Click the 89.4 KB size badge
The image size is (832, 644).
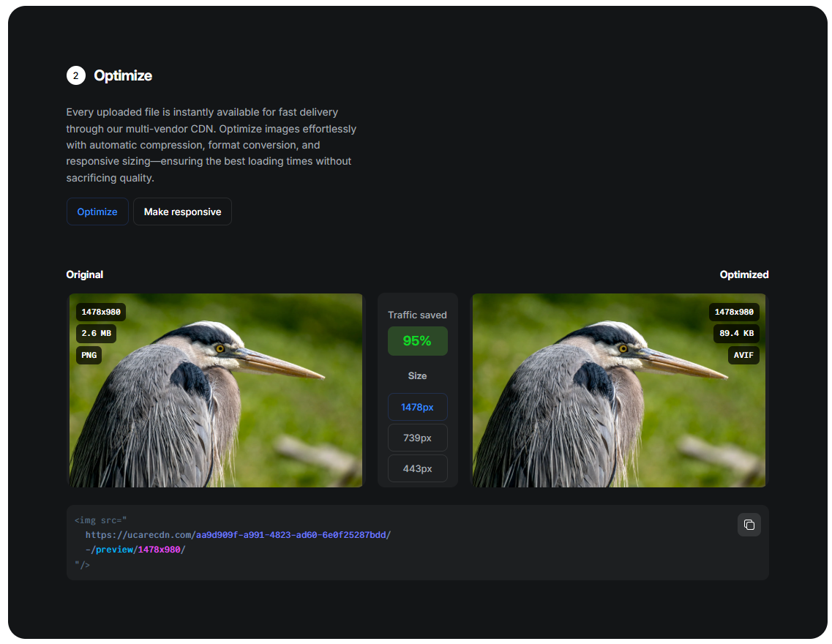coord(736,334)
